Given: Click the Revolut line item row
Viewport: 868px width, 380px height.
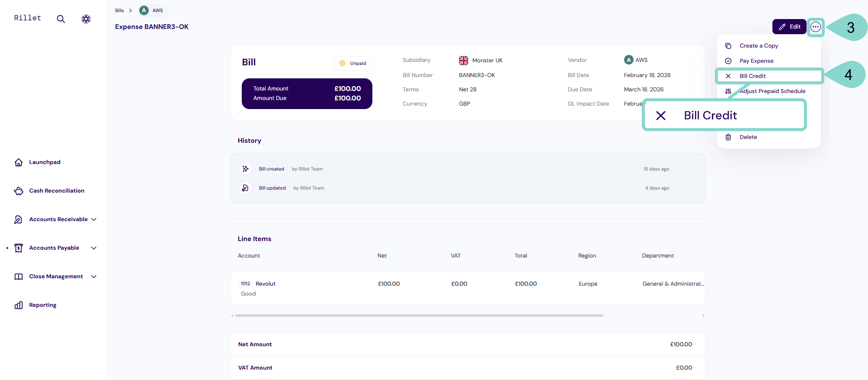Looking at the screenshot, I should point(467,288).
